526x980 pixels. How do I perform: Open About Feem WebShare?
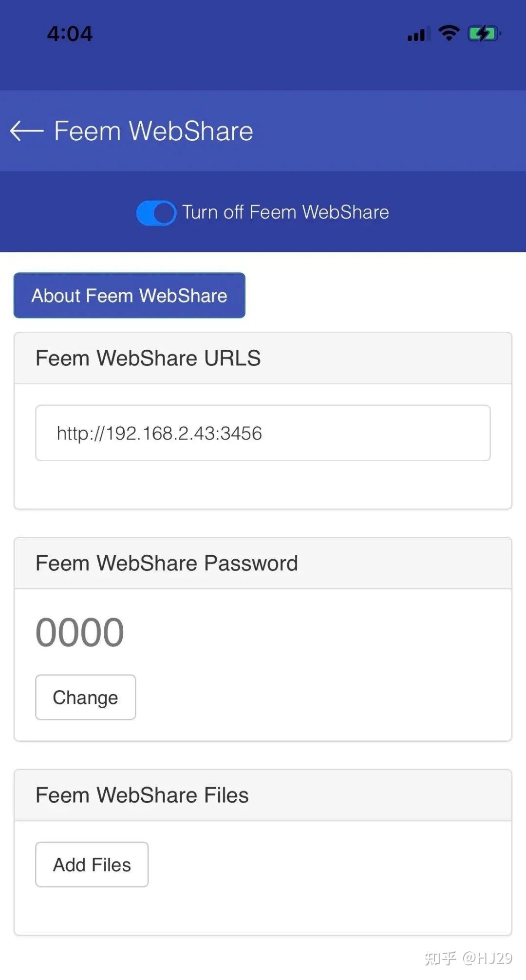pyautogui.click(x=129, y=295)
